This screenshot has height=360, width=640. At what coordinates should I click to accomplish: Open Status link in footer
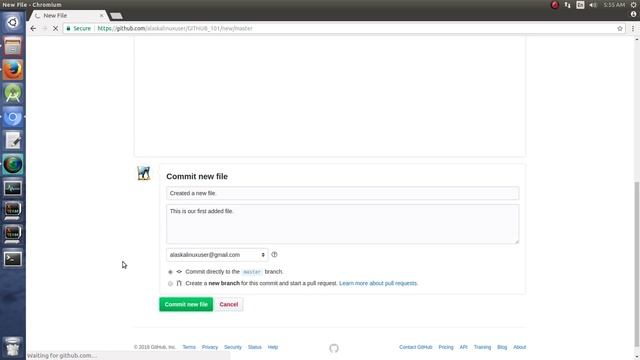(x=254, y=347)
